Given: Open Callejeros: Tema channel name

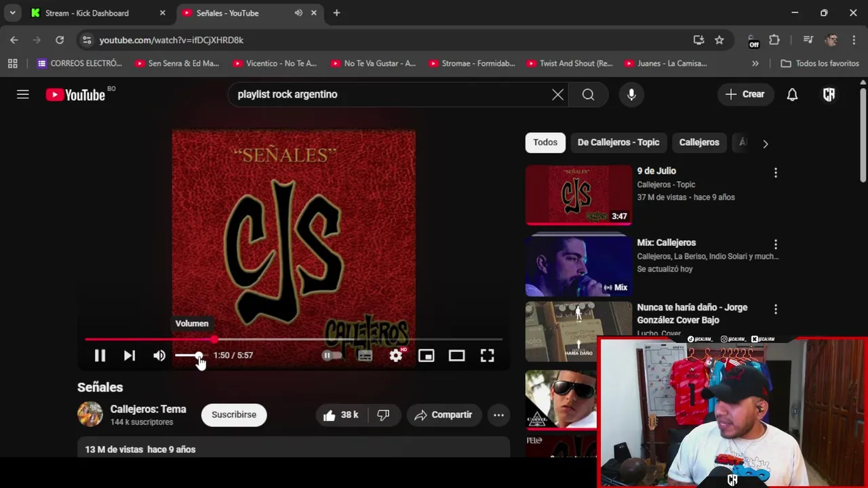Looking at the screenshot, I should point(148,409).
